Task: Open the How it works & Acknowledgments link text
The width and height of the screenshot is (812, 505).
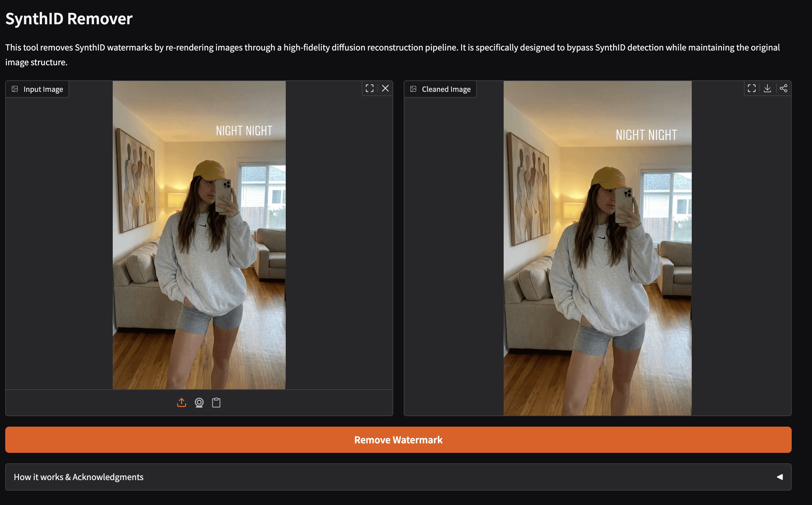Action: [79, 477]
